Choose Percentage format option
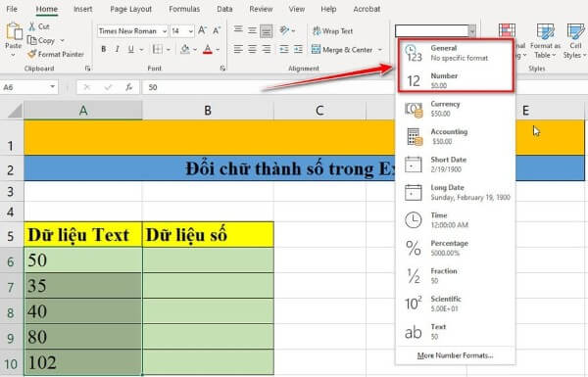Viewport: 588px width, 377px height. click(x=456, y=248)
